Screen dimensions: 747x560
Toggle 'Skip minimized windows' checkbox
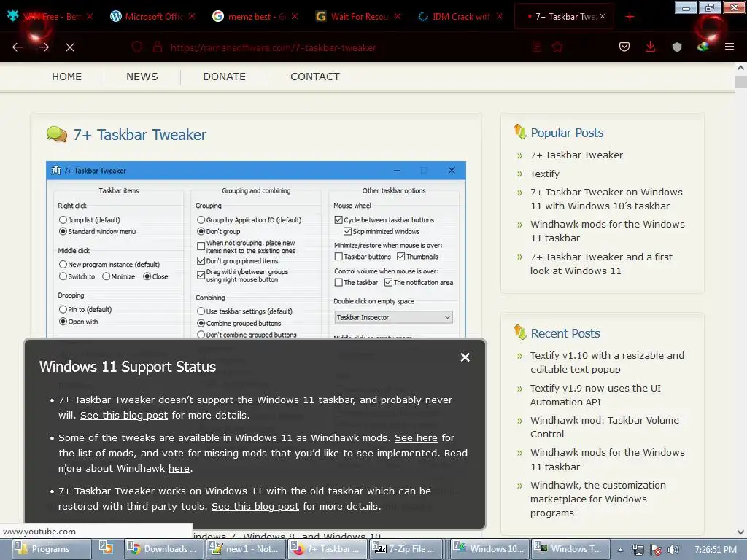[x=348, y=231]
